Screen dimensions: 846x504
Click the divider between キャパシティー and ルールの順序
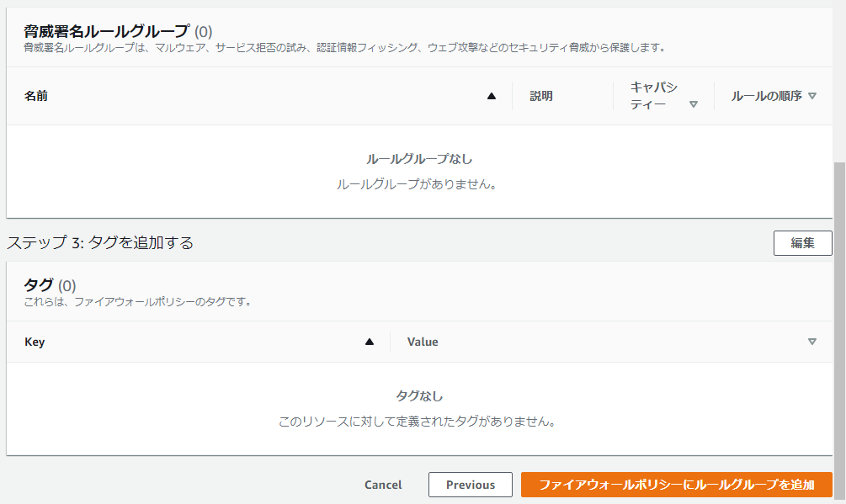tap(714, 96)
